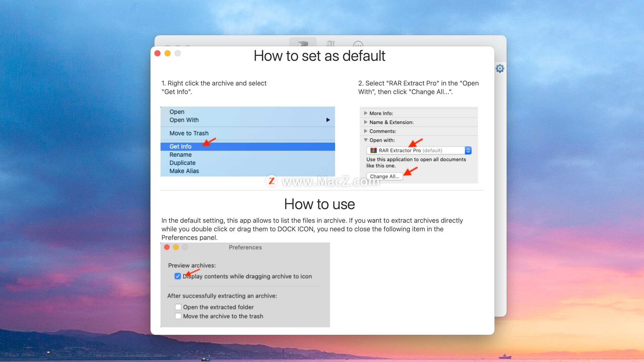The width and height of the screenshot is (644, 362).
Task: Click the red close button of Preferences panel
Action: coord(167,247)
